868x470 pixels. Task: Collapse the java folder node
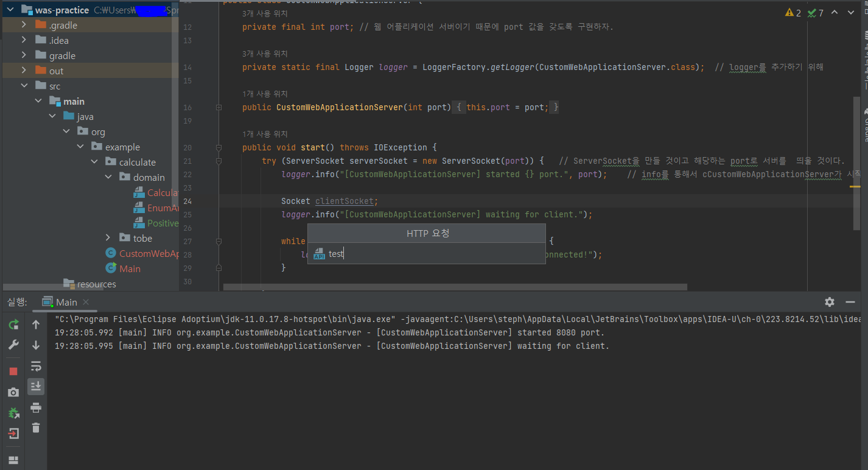point(52,116)
